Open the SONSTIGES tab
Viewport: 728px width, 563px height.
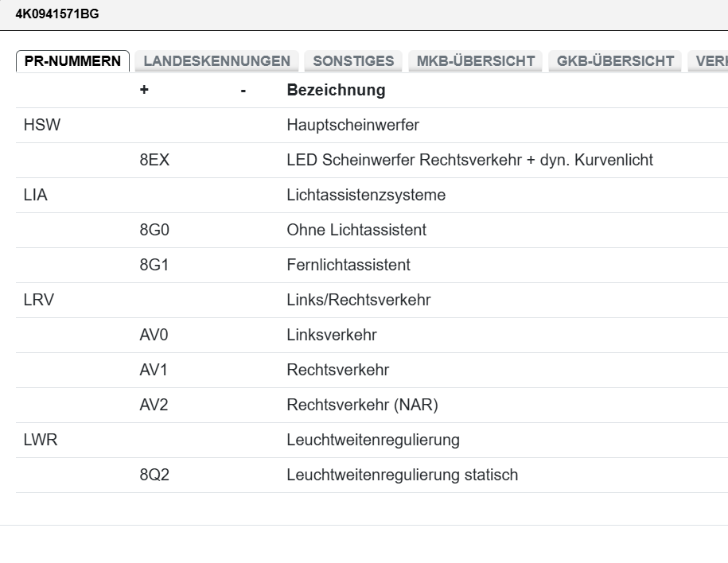point(353,61)
